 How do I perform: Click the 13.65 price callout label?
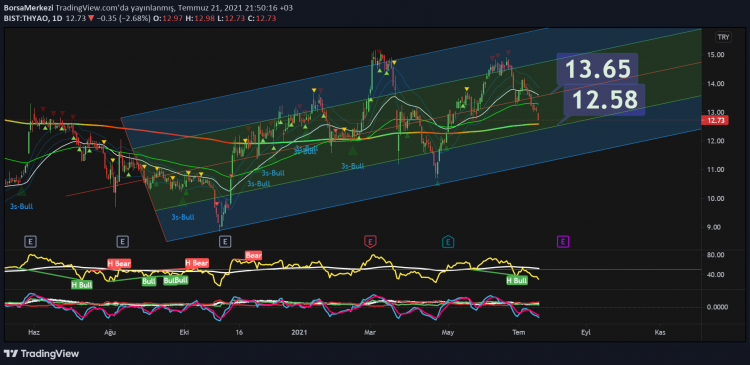click(x=597, y=69)
